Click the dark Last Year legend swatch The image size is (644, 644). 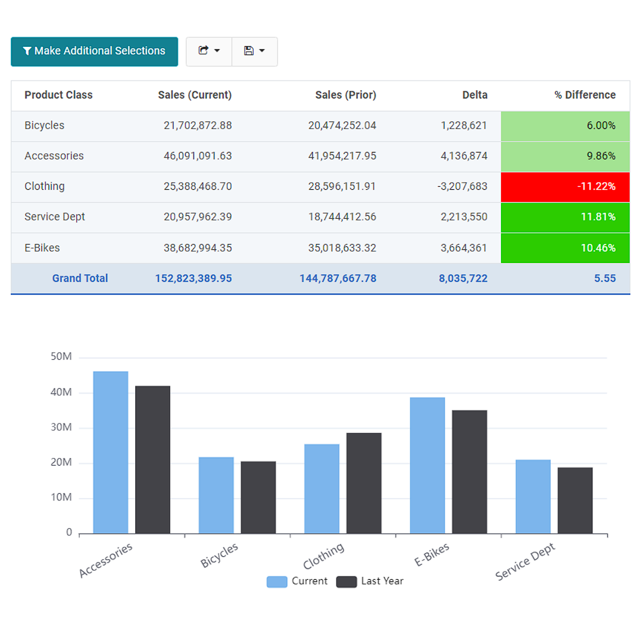[346, 581]
